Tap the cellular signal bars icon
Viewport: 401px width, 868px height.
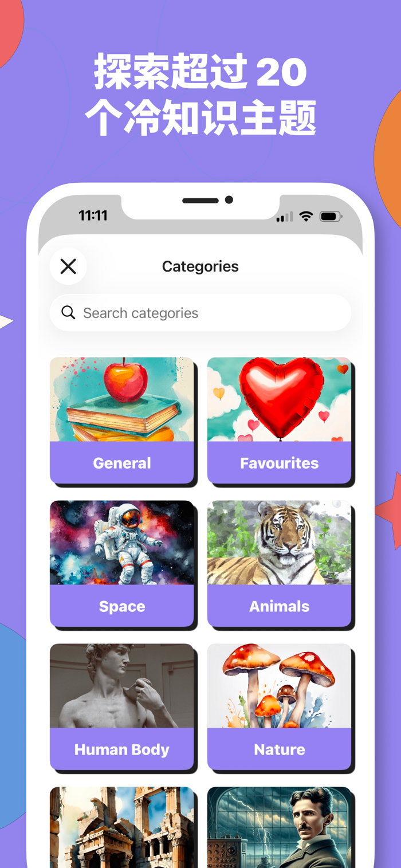point(284,217)
